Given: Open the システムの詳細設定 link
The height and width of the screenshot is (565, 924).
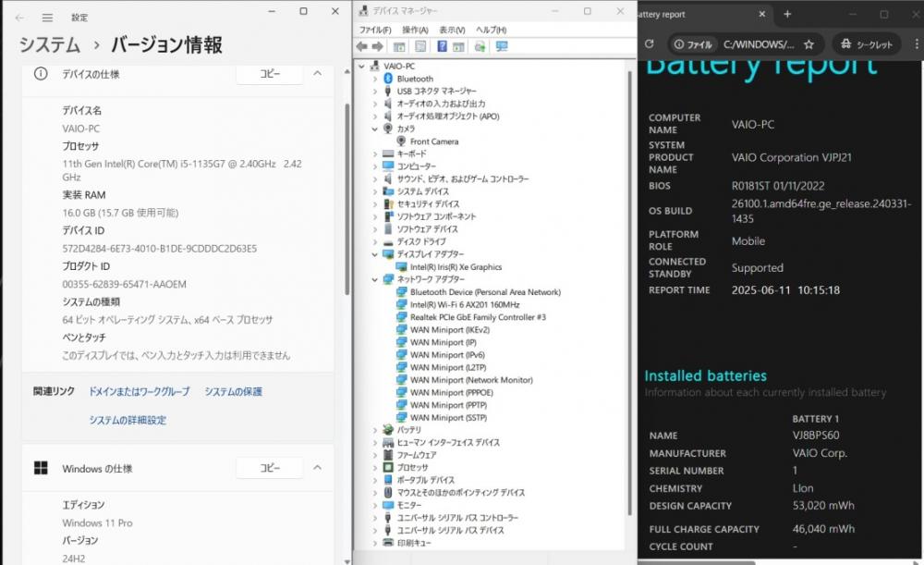Looking at the screenshot, I should (x=128, y=420).
